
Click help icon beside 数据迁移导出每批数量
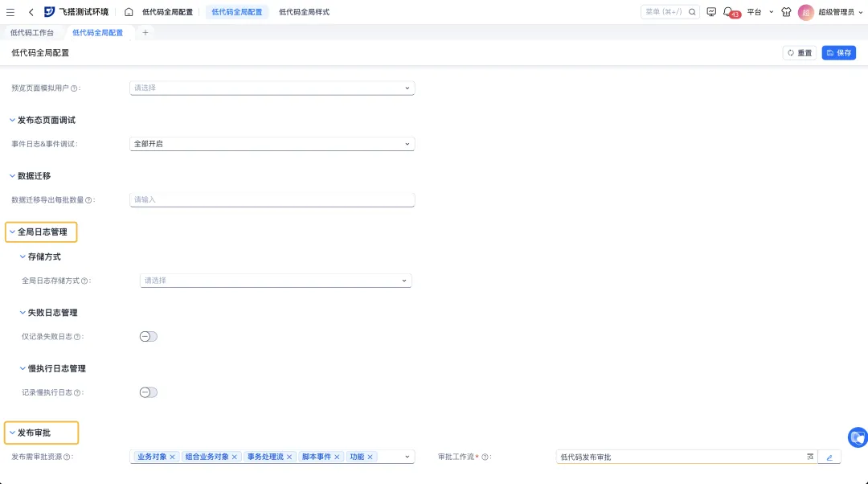coord(88,200)
